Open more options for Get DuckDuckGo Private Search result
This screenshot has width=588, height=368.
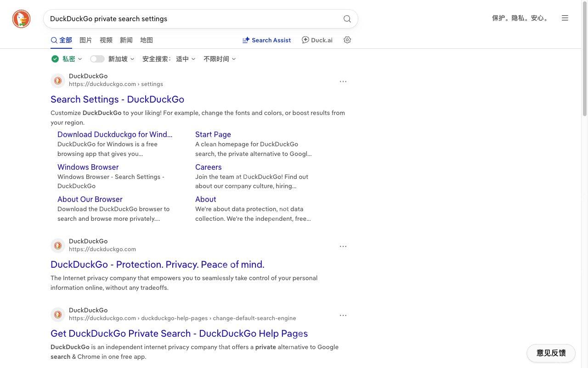click(x=343, y=316)
